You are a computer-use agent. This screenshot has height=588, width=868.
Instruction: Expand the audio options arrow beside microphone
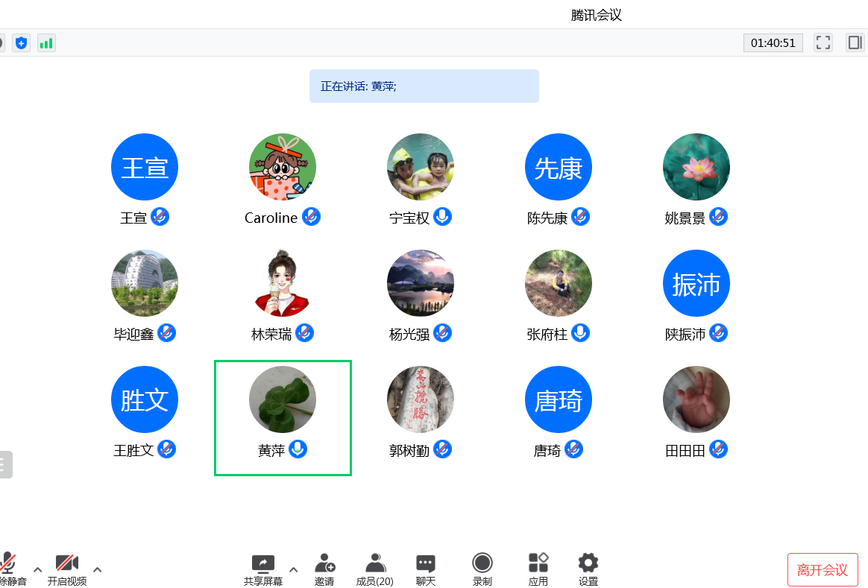[37, 569]
